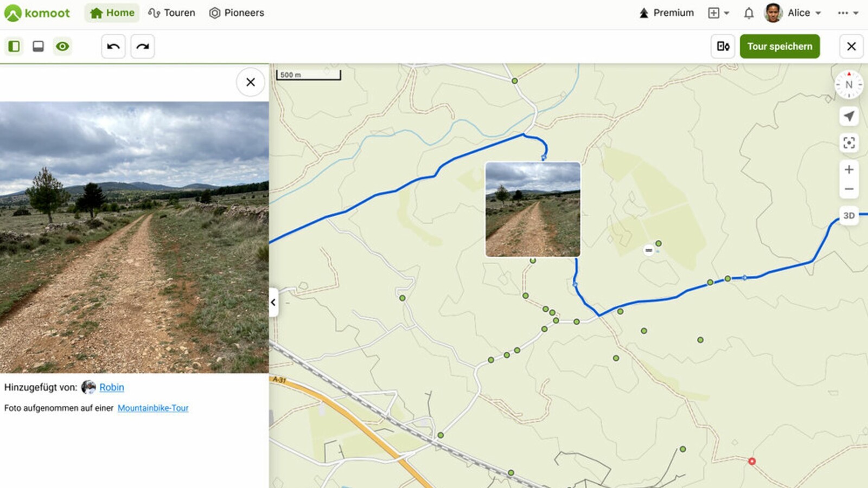The image size is (868, 488).
Task: Open the Pioneers section
Action: point(237,13)
